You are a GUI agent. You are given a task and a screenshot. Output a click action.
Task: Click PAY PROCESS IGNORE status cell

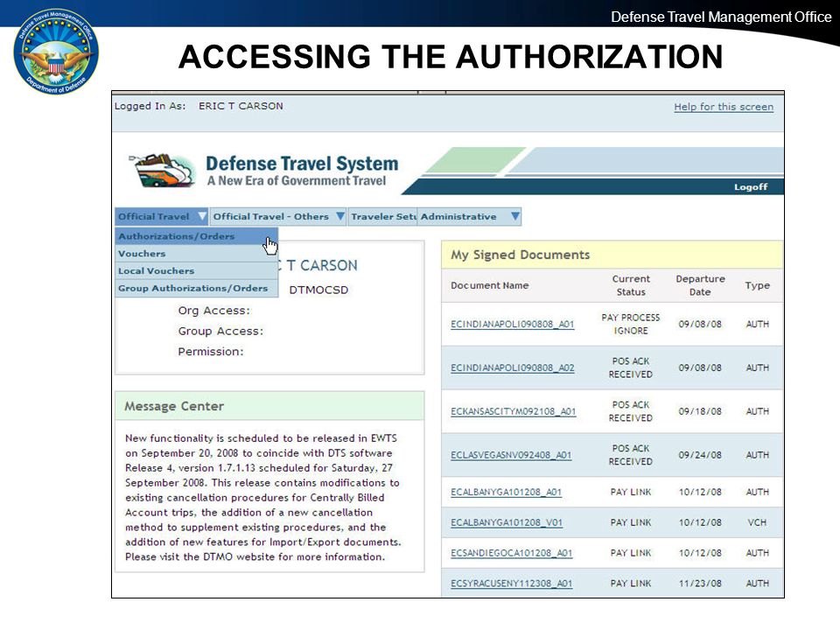(x=631, y=324)
